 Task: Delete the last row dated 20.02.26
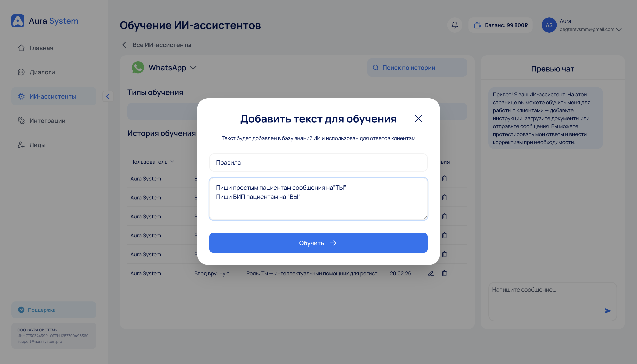(444, 273)
